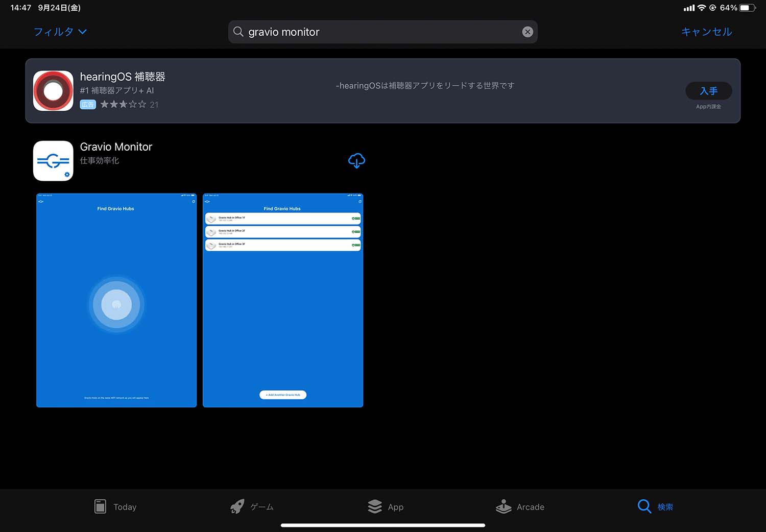Download Gravio Monitor via cloud icon
Viewport: 766px width, 532px height.
356,161
